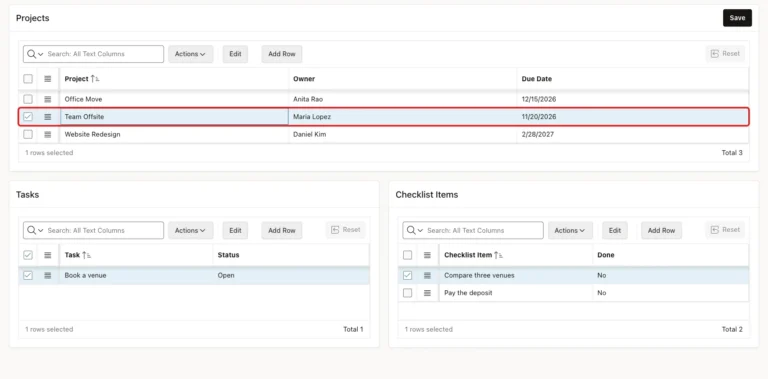The height and width of the screenshot is (379, 768).
Task: Click the No cell for Pay the deposit
Action: tap(671, 293)
